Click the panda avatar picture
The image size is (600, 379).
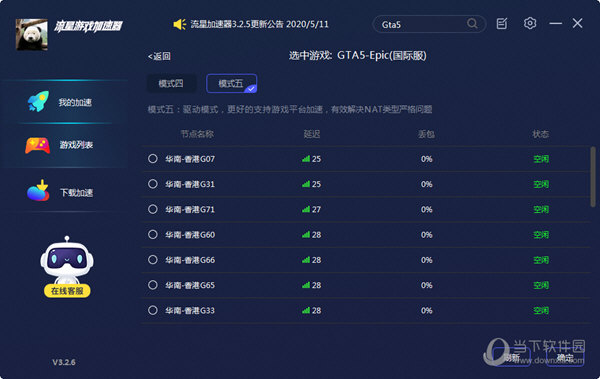point(32,34)
